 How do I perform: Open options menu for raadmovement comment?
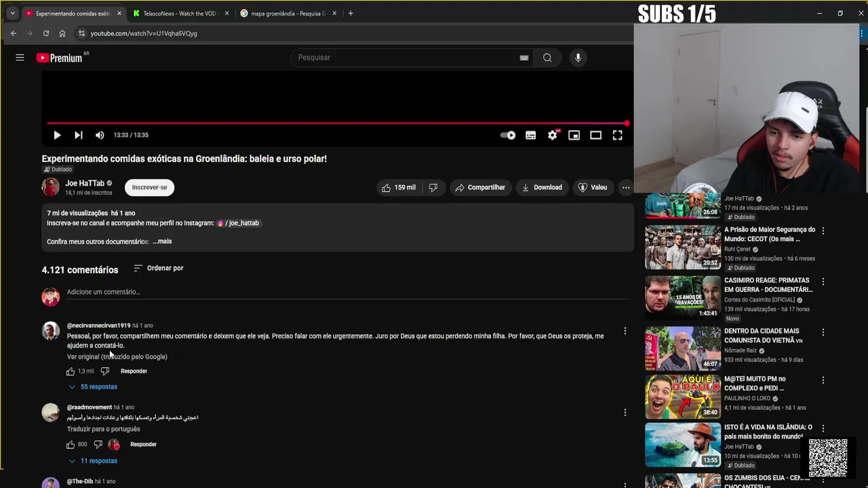click(625, 412)
